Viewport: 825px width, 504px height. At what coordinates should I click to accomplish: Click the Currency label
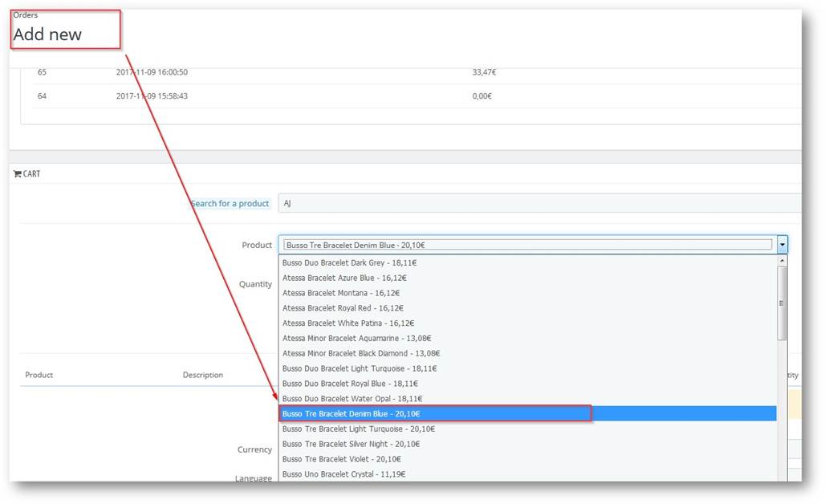click(254, 449)
